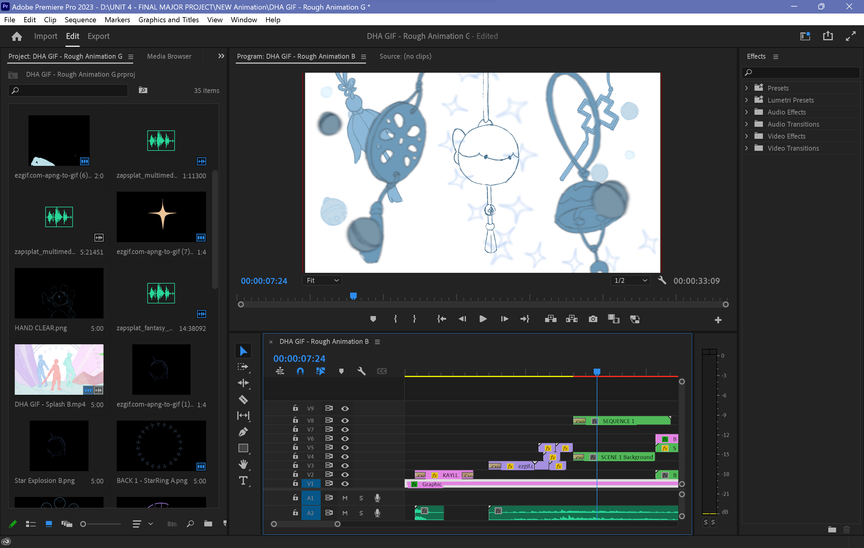Go to Out point
The height and width of the screenshot is (548, 864).
[525, 319]
